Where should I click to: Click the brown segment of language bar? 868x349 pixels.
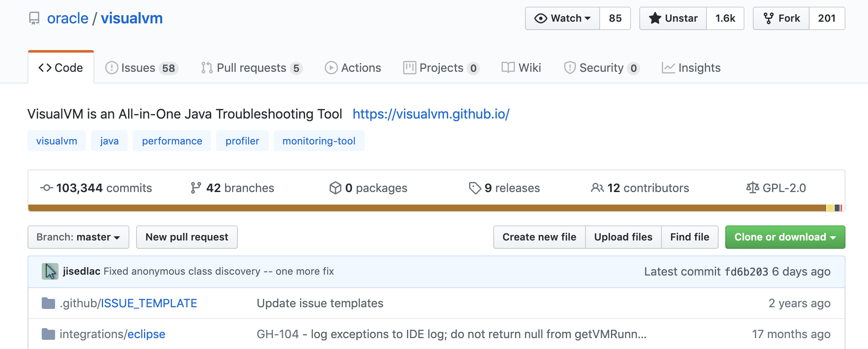[427, 208]
